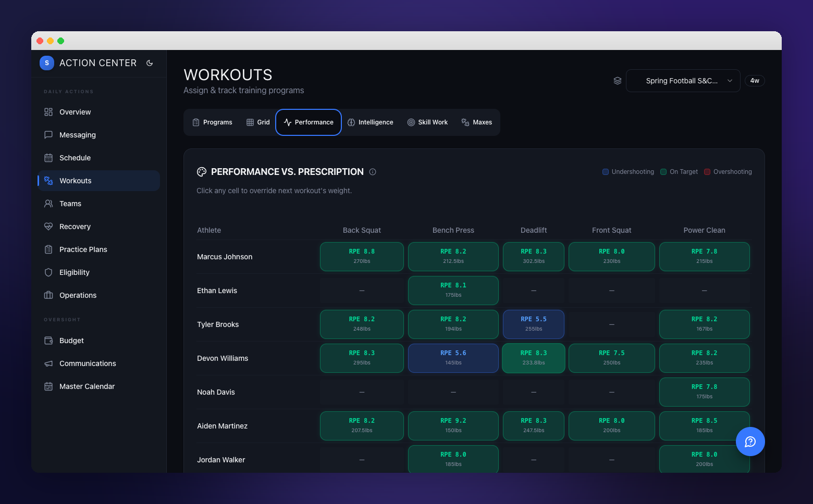
Task: Click Aiden Martinez Bench Press RPE 9.2 cell
Action: coord(453,426)
